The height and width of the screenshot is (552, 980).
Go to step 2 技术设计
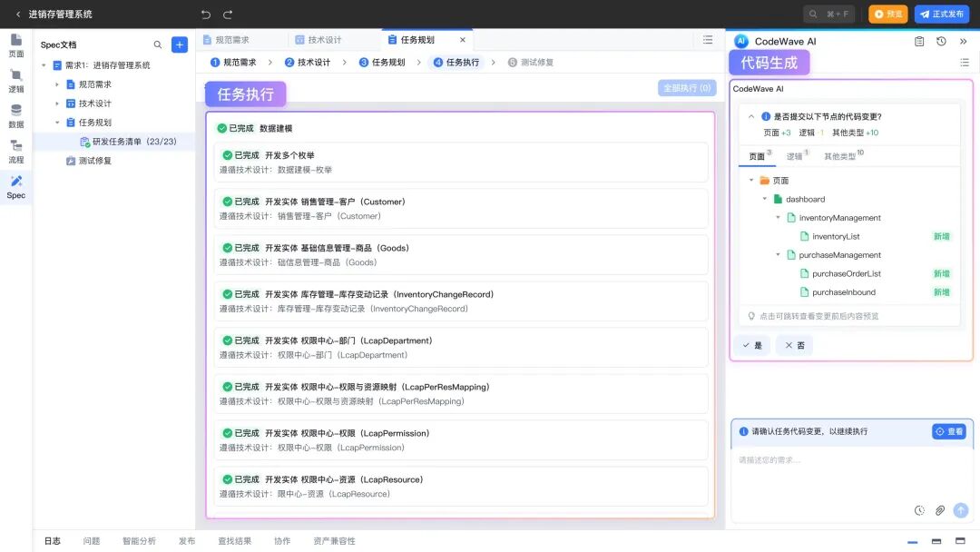(x=308, y=63)
